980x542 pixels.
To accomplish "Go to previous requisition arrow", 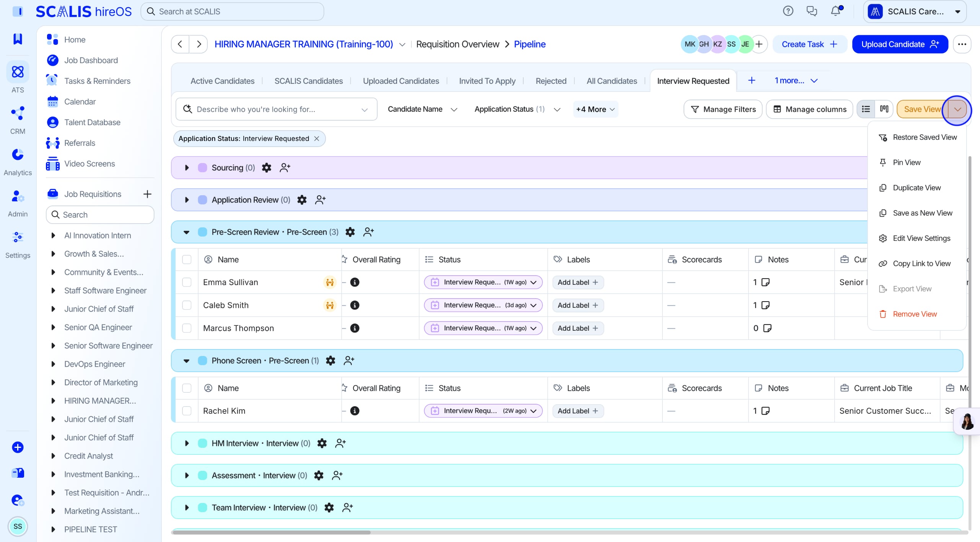I will tap(180, 44).
